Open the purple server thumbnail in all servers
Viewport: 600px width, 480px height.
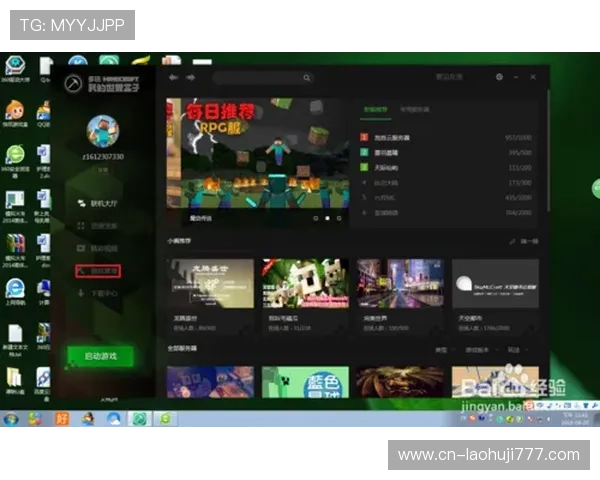(210, 382)
